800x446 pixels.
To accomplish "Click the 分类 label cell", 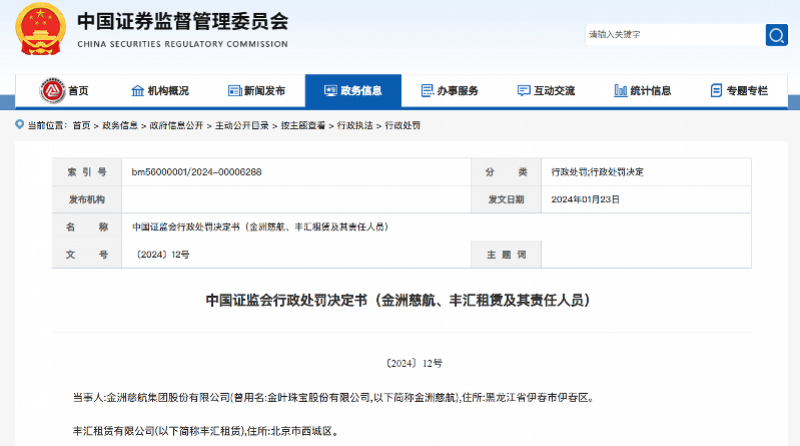I will coord(506,172).
